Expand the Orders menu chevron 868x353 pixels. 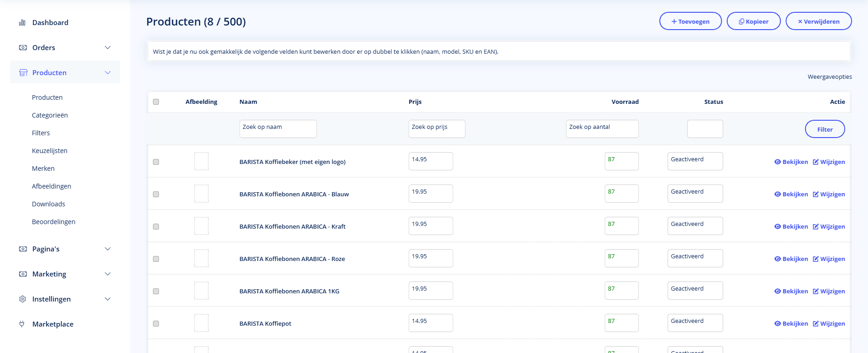pyautogui.click(x=108, y=48)
